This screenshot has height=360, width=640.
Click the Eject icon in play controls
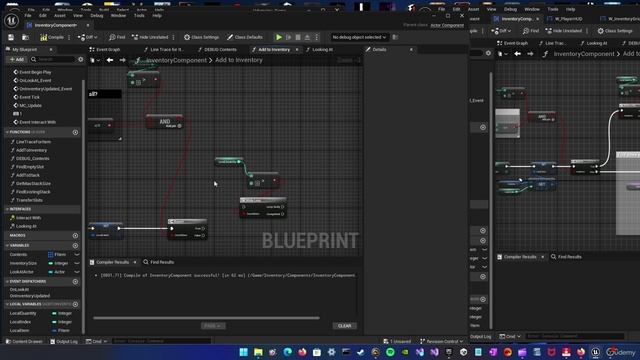pos(307,37)
